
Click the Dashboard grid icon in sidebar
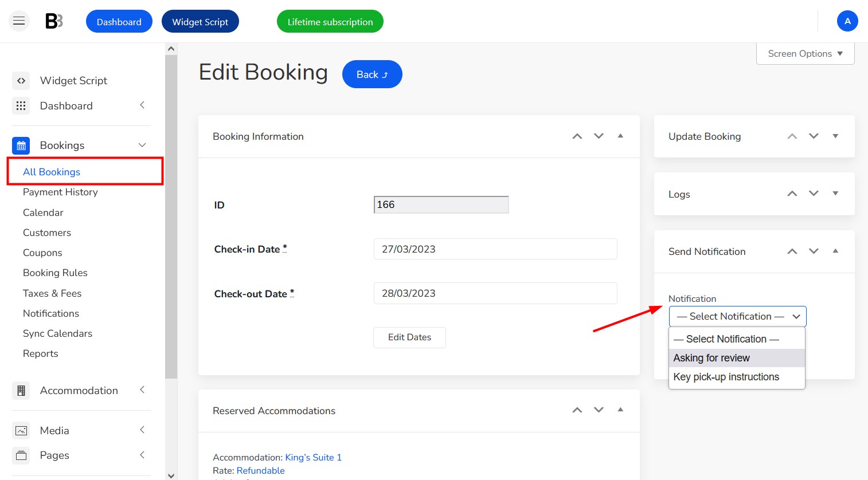tap(21, 106)
